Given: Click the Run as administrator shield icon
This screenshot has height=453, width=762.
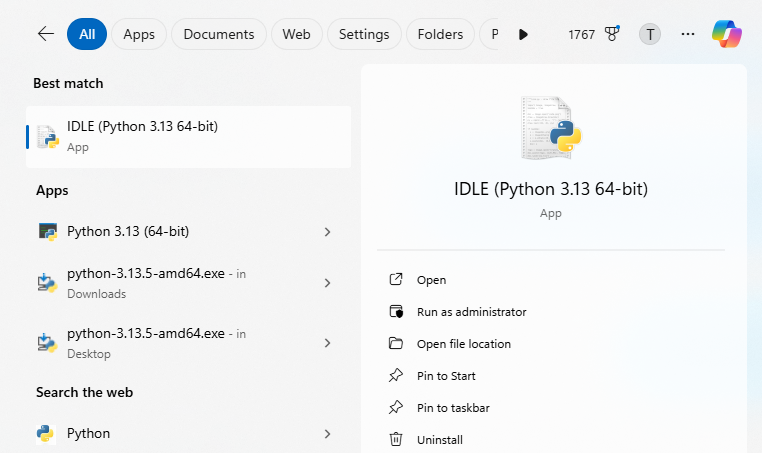Looking at the screenshot, I should [x=396, y=312].
